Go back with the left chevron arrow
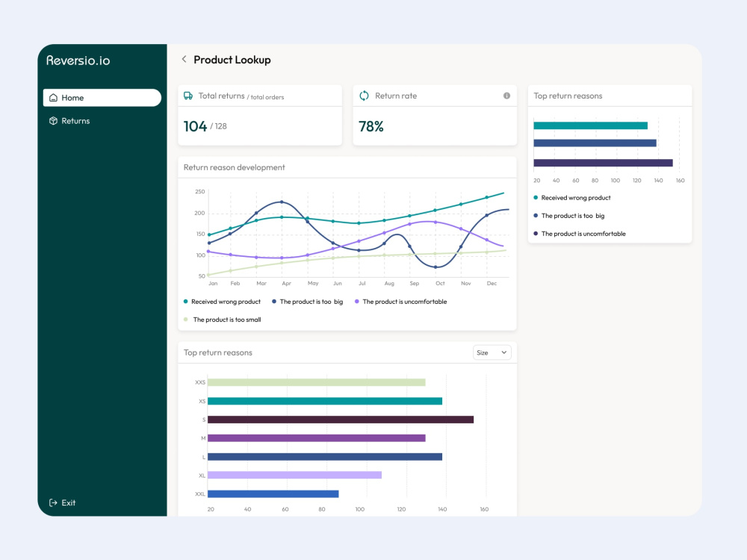Viewport: 747px width, 560px height. point(184,59)
